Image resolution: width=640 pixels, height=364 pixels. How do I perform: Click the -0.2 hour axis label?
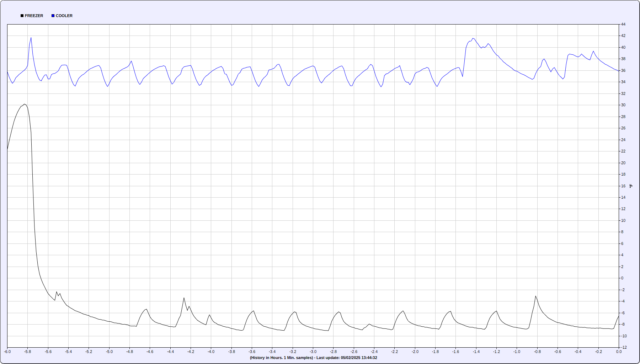point(599,352)
